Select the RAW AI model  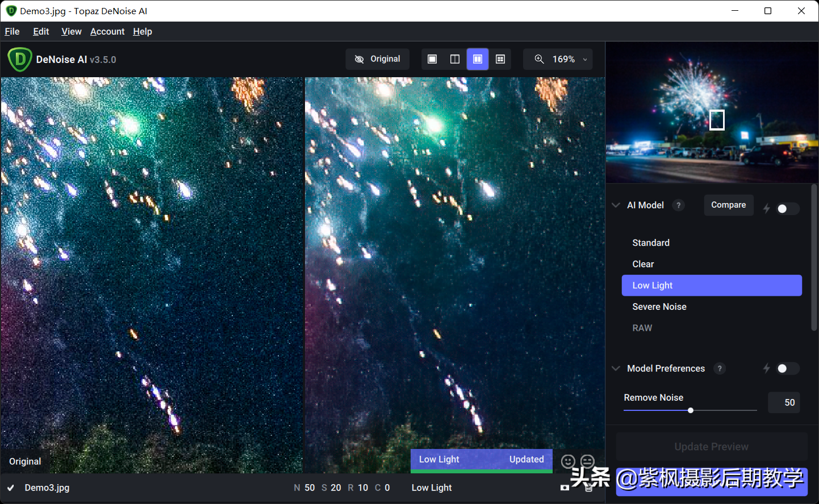[x=712, y=328]
